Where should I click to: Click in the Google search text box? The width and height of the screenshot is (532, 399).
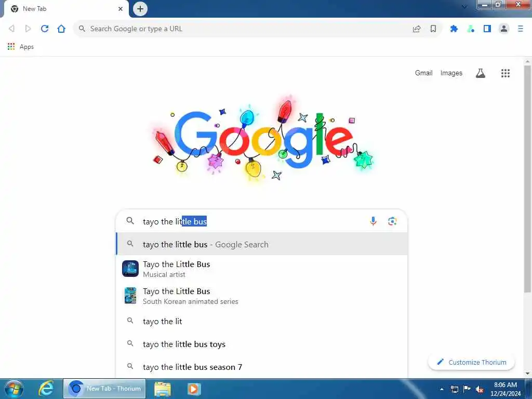(251, 221)
